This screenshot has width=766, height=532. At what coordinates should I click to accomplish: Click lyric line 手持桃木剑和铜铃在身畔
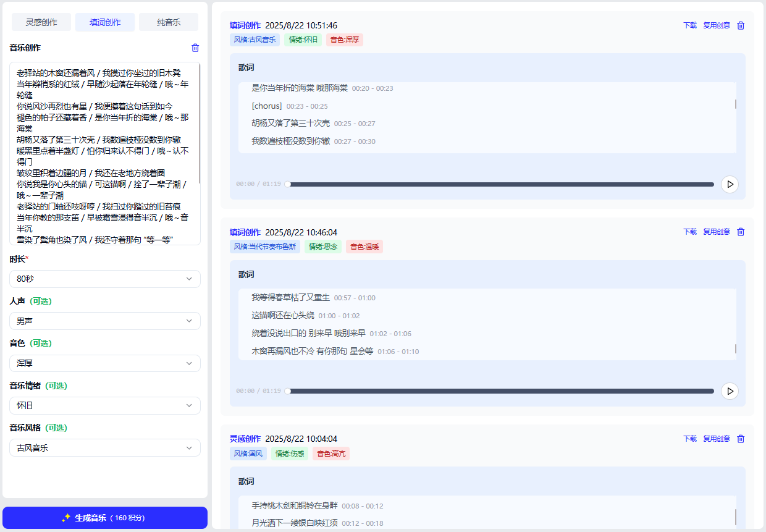click(x=295, y=506)
